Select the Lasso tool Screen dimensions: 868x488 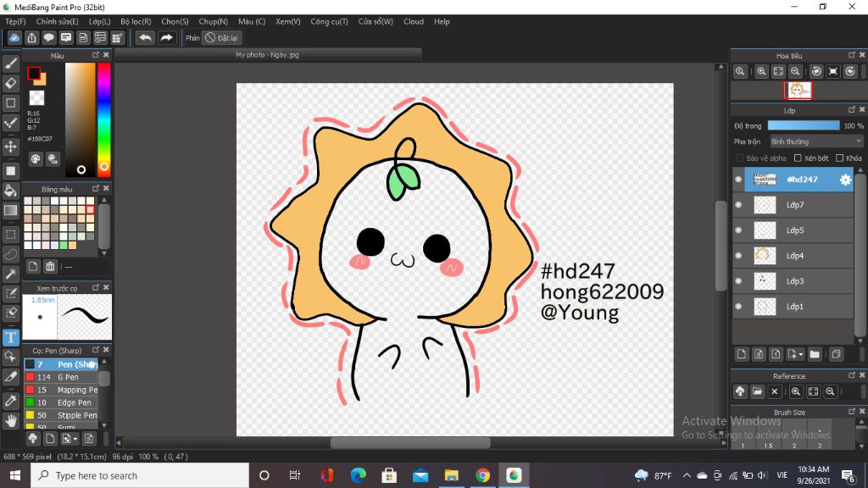[10, 254]
